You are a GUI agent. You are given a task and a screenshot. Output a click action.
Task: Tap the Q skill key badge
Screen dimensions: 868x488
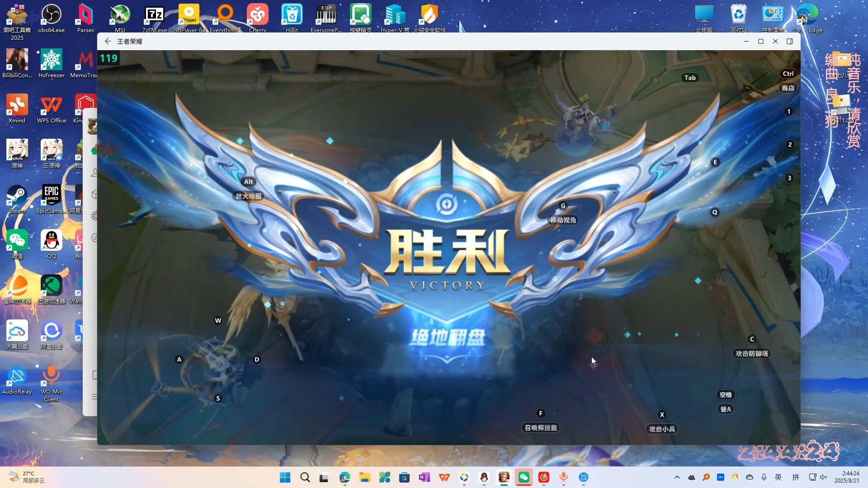tap(714, 212)
